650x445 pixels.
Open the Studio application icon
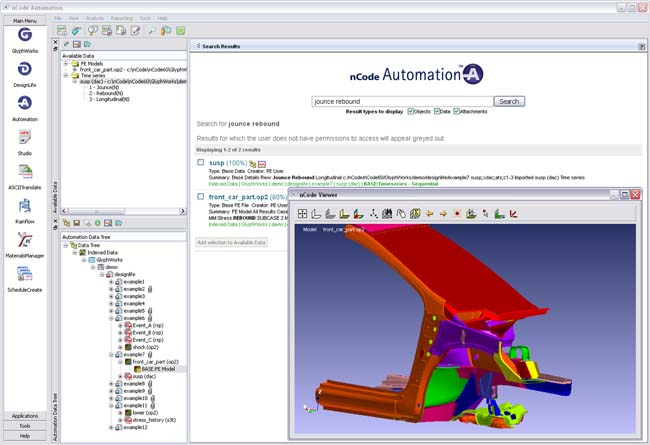click(25, 137)
